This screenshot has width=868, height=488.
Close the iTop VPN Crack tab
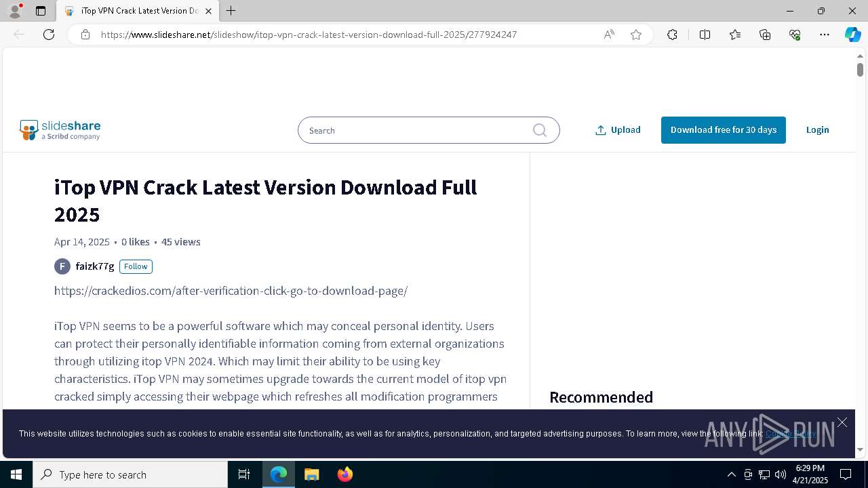[209, 11]
